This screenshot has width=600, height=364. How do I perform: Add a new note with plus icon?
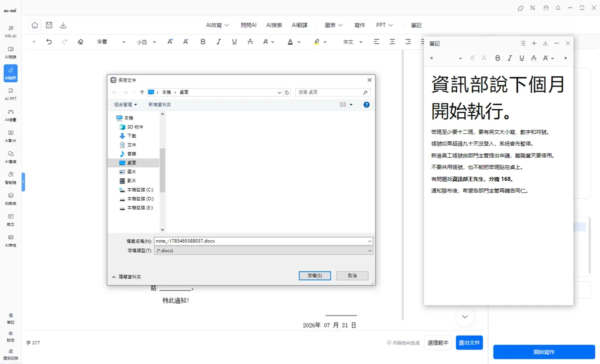coord(534,43)
